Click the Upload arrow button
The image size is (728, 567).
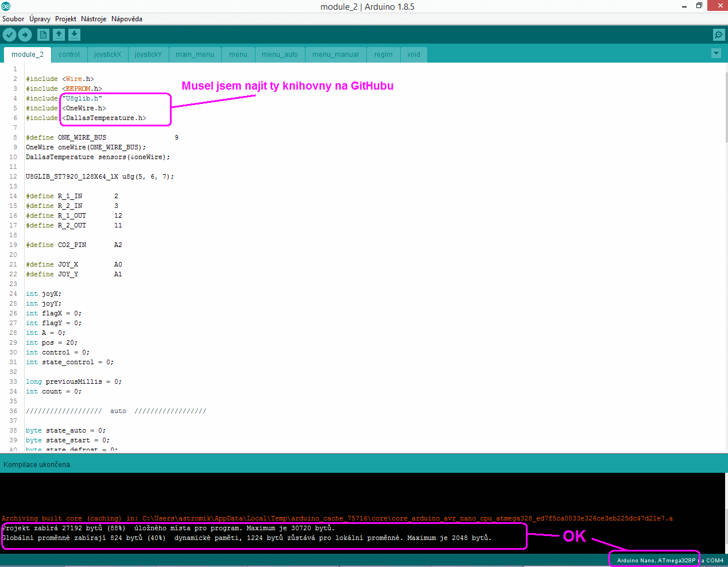tap(25, 35)
